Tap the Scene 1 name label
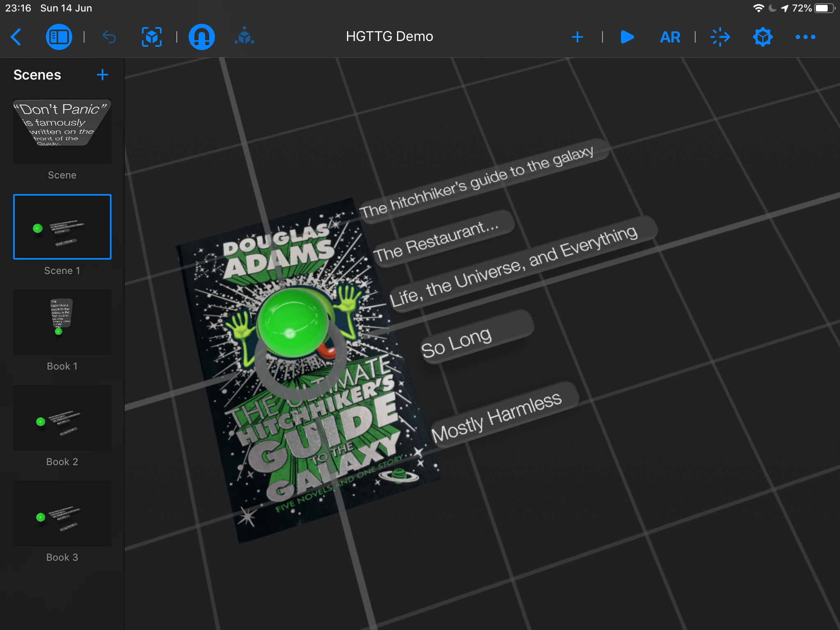 (62, 271)
